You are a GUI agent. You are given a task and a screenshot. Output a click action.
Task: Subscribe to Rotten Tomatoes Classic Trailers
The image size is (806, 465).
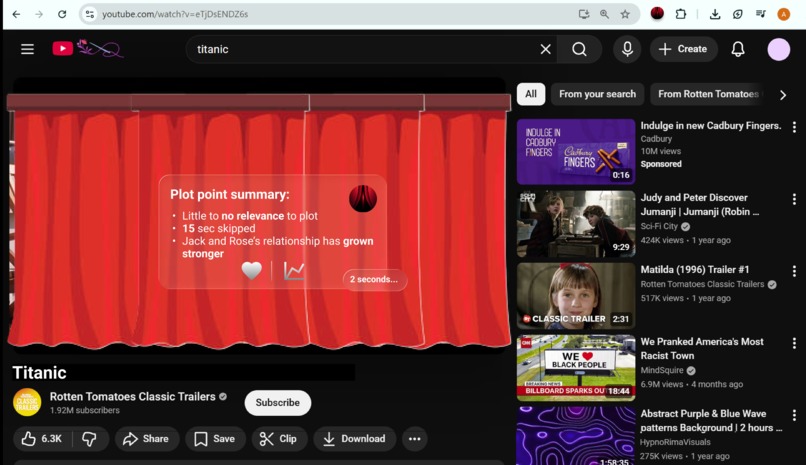(x=278, y=403)
